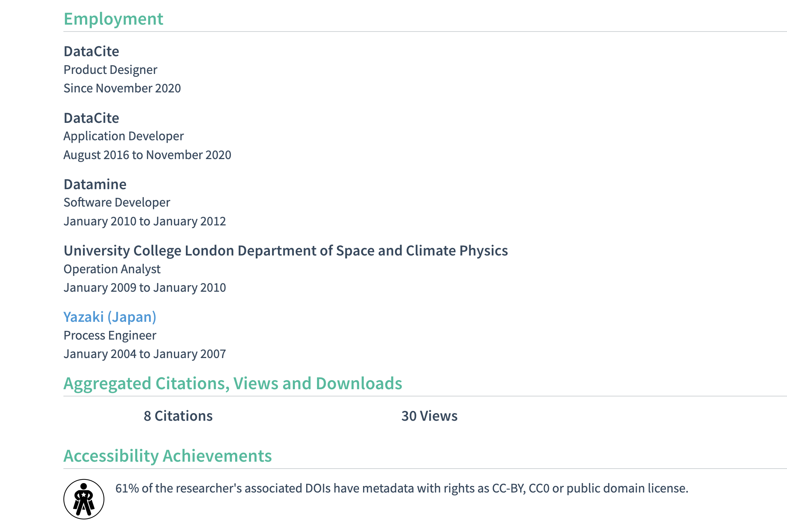Click the Process Engineer role text
Screen dimensions: 787x532
[110, 335]
